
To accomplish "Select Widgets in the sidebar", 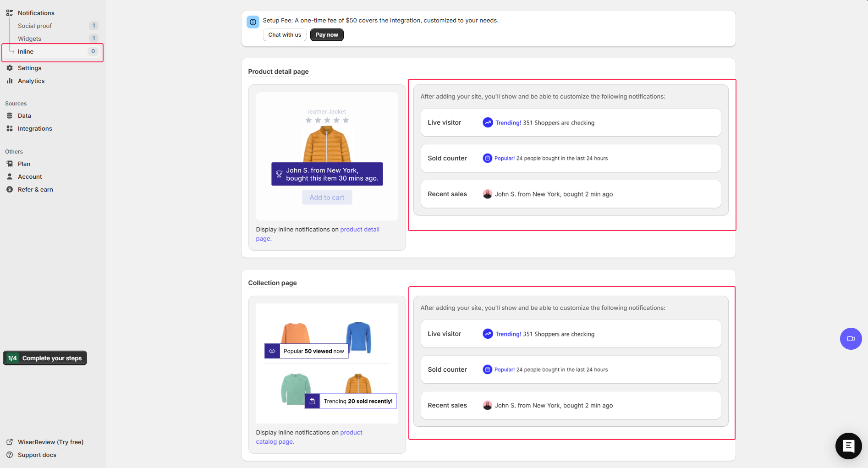I will pos(29,39).
